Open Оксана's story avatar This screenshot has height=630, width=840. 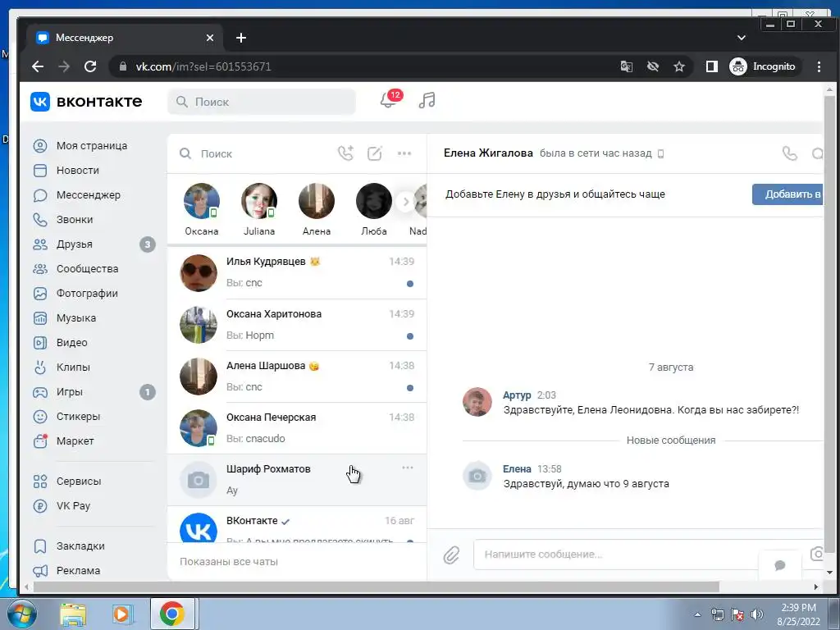coord(202,201)
